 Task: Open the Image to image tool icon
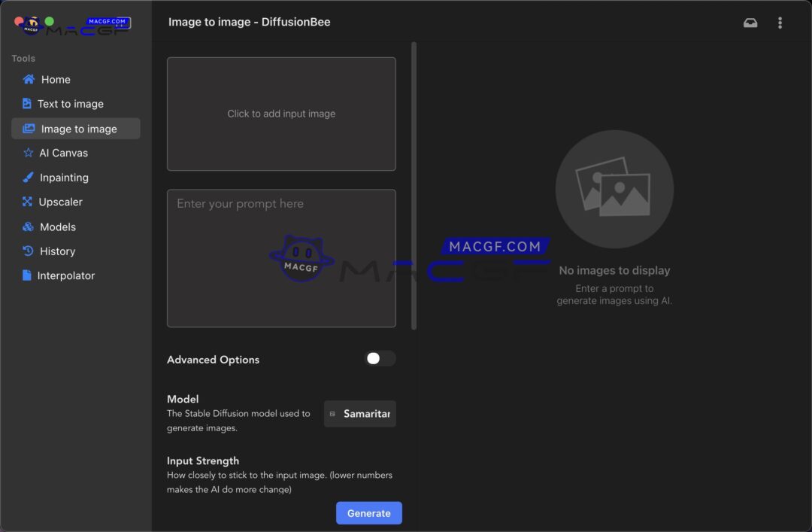(27, 128)
